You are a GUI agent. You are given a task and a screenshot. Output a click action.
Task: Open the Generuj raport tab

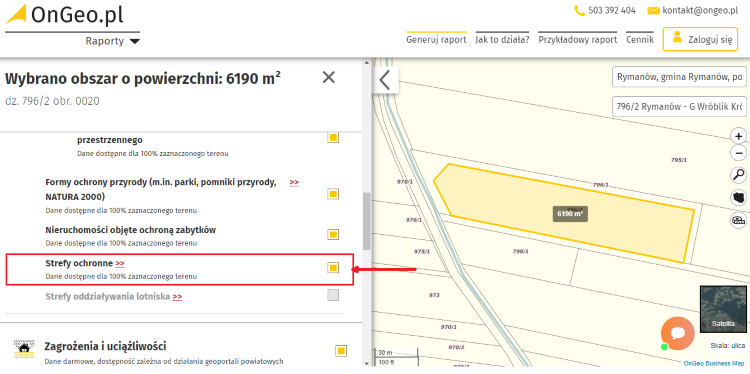436,40
